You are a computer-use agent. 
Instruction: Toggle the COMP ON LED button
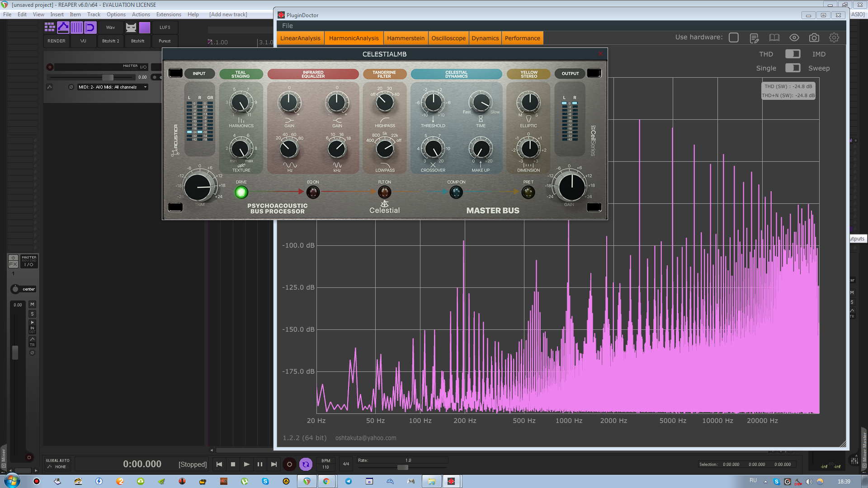pos(456,192)
